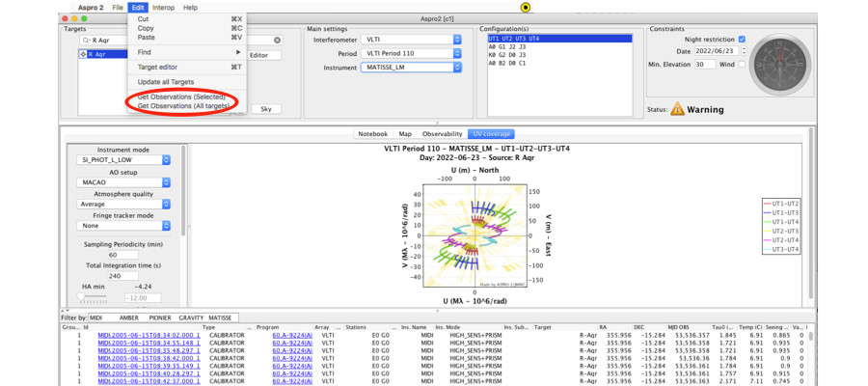Image resolution: width=868 pixels, height=386 pixels.
Task: Open the Fringe tracker mode dropdown
Action: click(123, 226)
